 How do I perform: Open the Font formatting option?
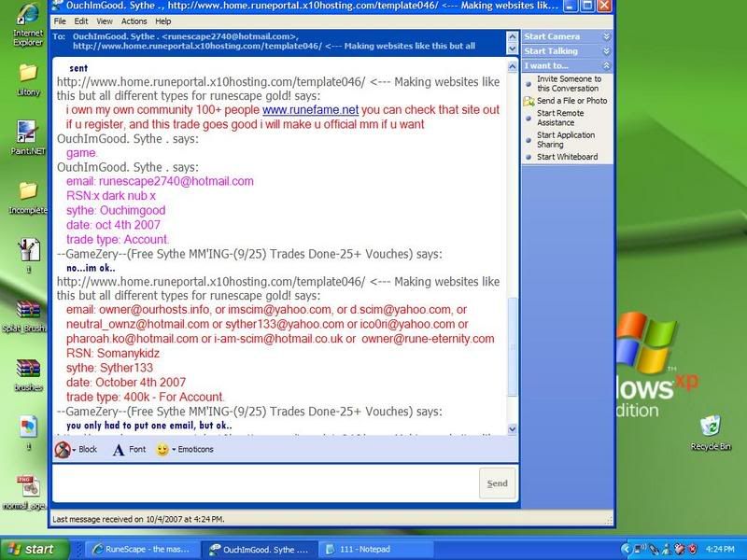pyautogui.click(x=130, y=450)
